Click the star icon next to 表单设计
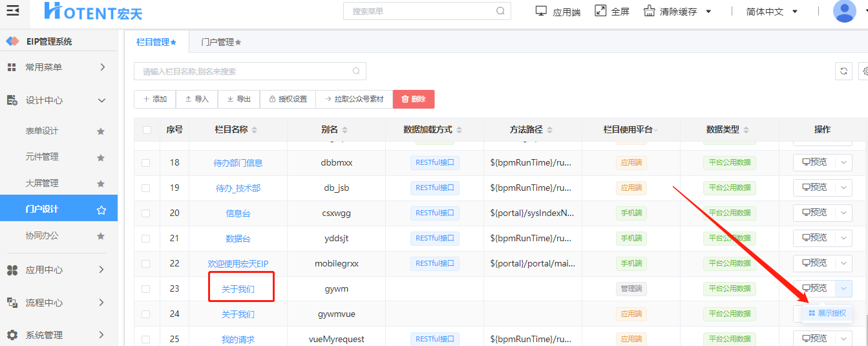The height and width of the screenshot is (346, 868). pyautogui.click(x=100, y=131)
